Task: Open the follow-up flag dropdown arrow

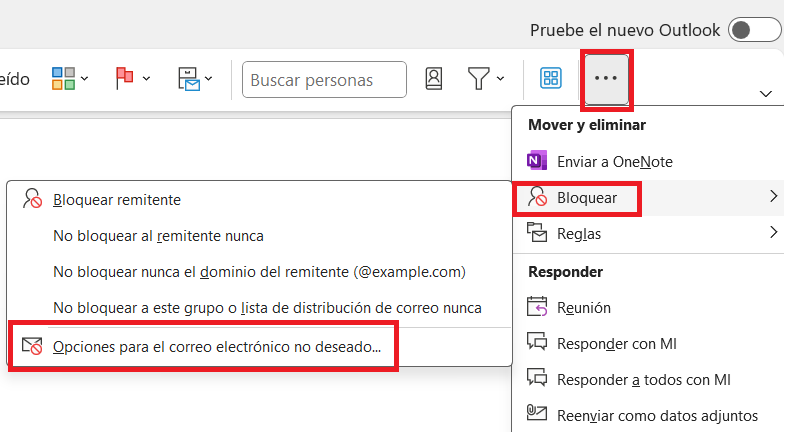Action: pyautogui.click(x=146, y=79)
